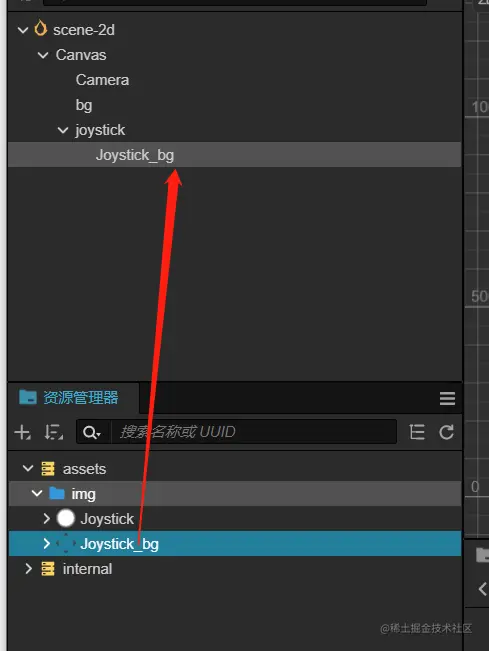Open the asset panel hamburger menu

point(447,399)
